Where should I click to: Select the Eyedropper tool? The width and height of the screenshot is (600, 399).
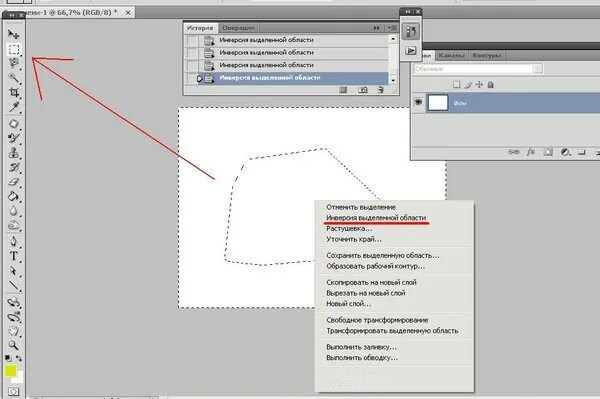14,107
